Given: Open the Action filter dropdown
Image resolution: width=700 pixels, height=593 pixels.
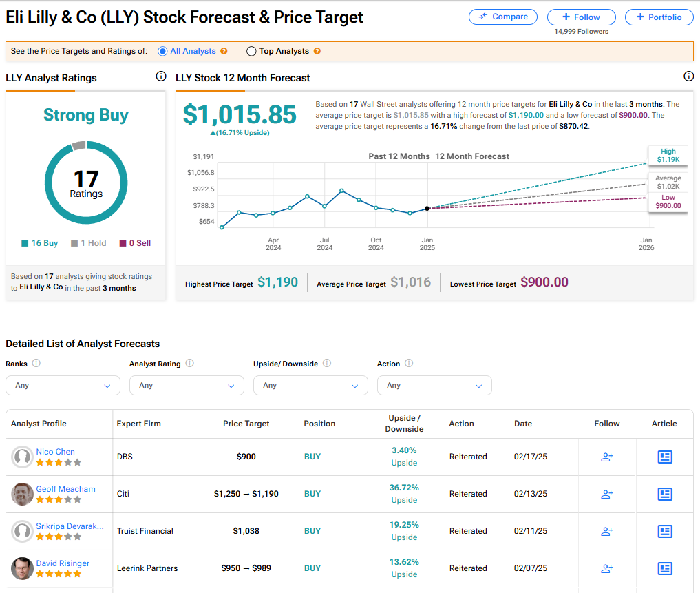Looking at the screenshot, I should [434, 386].
